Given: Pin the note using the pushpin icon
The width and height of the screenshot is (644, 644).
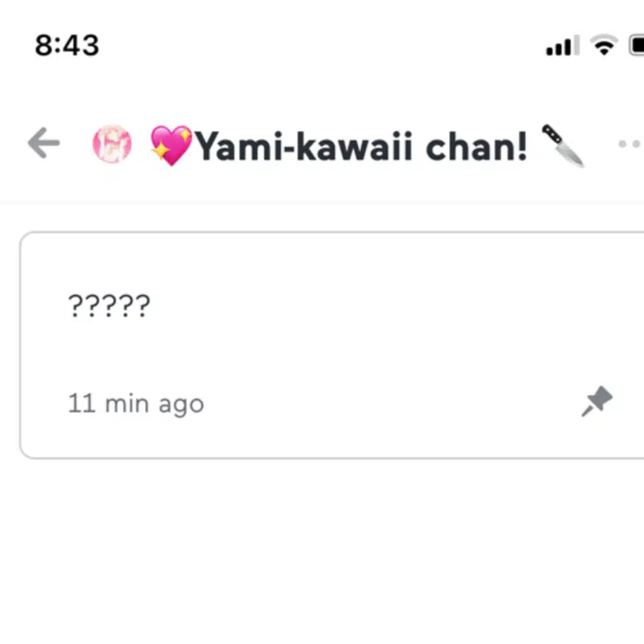Looking at the screenshot, I should [596, 402].
